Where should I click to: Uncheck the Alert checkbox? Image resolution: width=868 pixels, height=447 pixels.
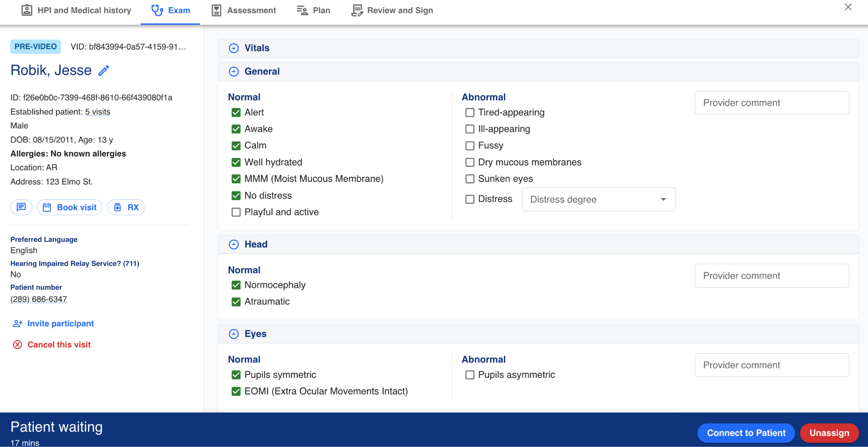pos(236,112)
